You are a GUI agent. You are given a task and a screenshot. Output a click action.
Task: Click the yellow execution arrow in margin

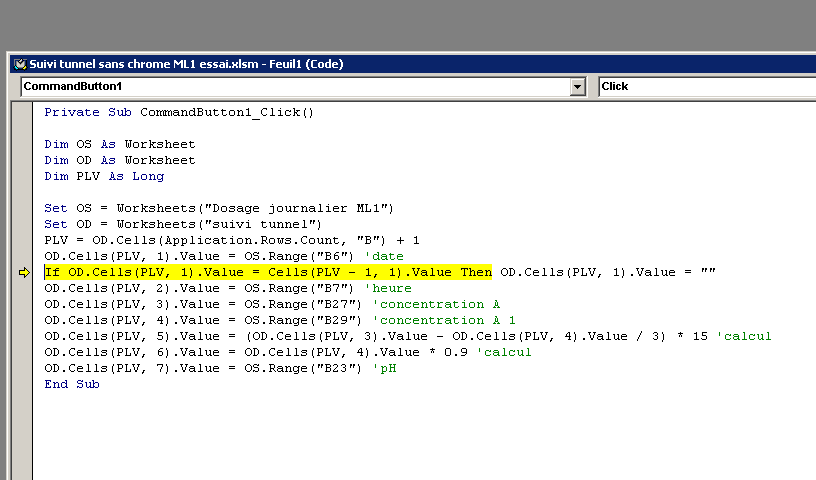[x=24, y=272]
